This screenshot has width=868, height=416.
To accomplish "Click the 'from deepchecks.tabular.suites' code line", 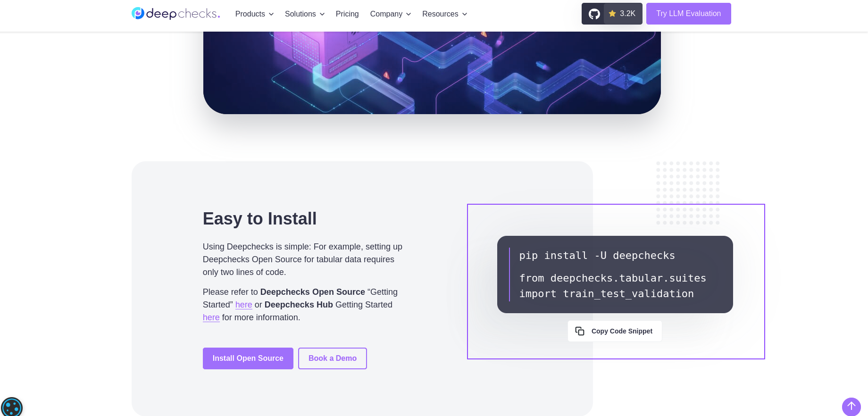I will [613, 278].
